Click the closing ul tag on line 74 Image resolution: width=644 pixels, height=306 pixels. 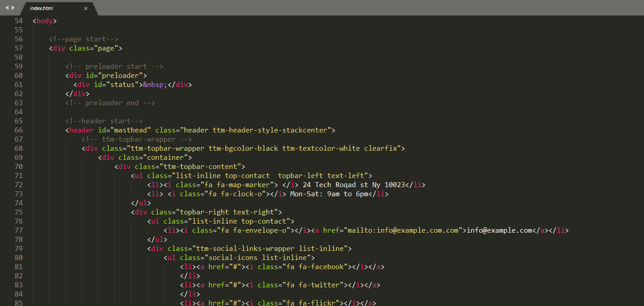(141, 203)
